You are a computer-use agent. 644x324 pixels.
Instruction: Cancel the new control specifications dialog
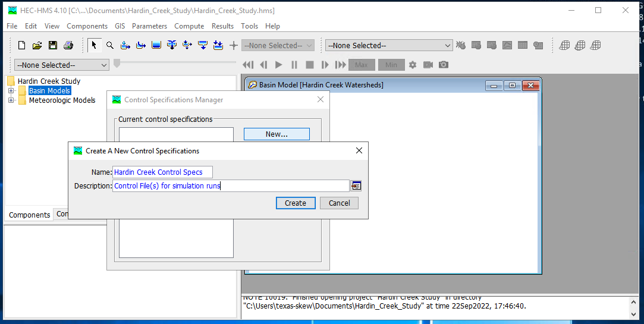[x=340, y=203]
